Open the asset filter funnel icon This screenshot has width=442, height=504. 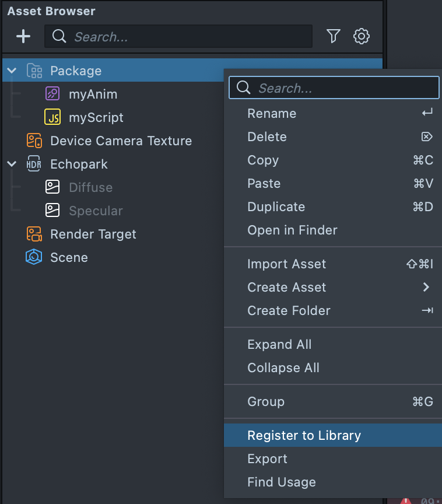333,36
